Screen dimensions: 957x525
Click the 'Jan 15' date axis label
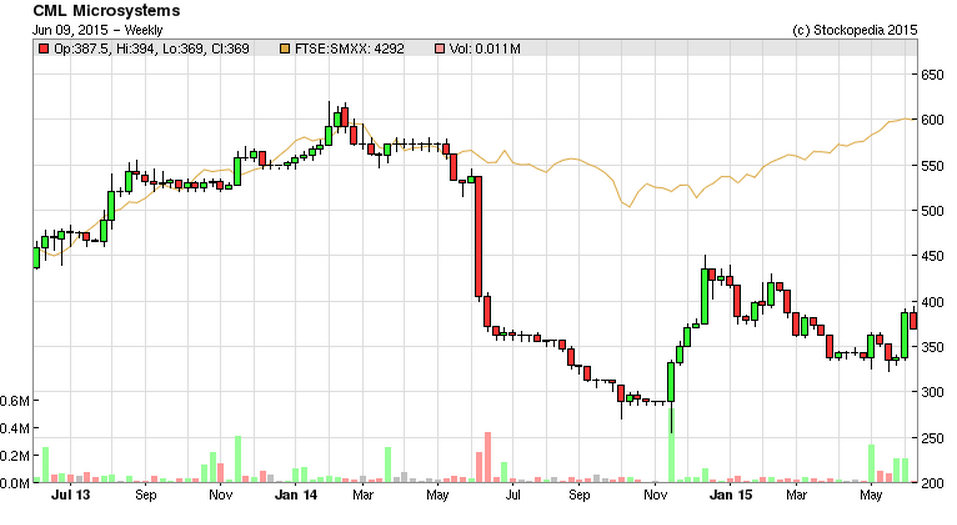click(731, 494)
